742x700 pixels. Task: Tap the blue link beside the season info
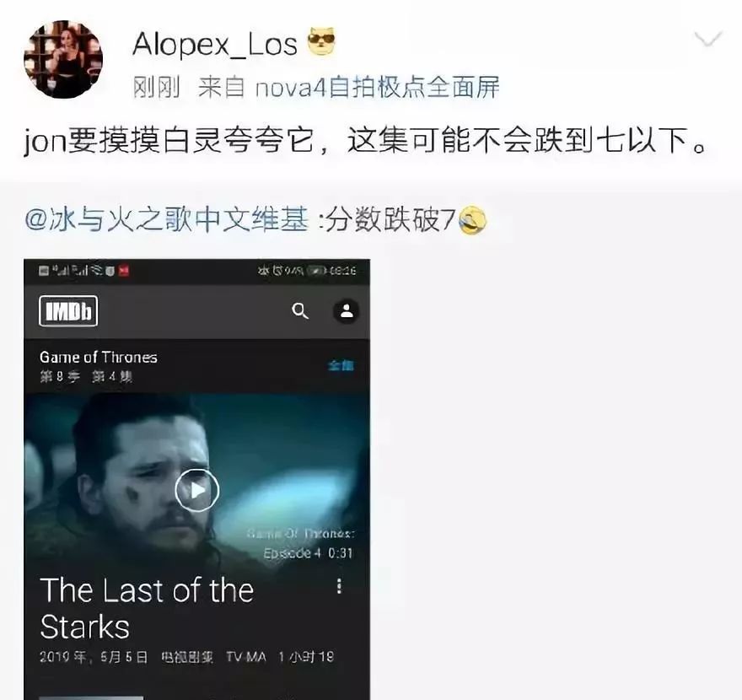341,365
